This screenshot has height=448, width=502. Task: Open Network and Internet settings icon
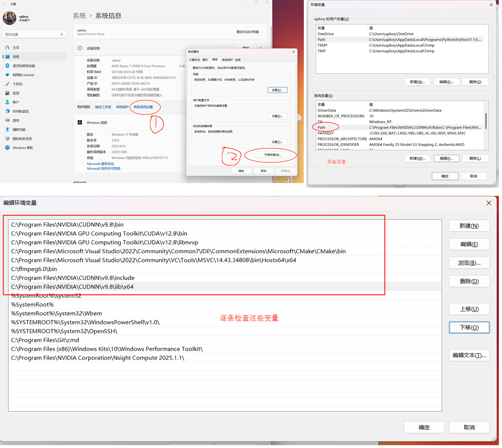[7, 75]
